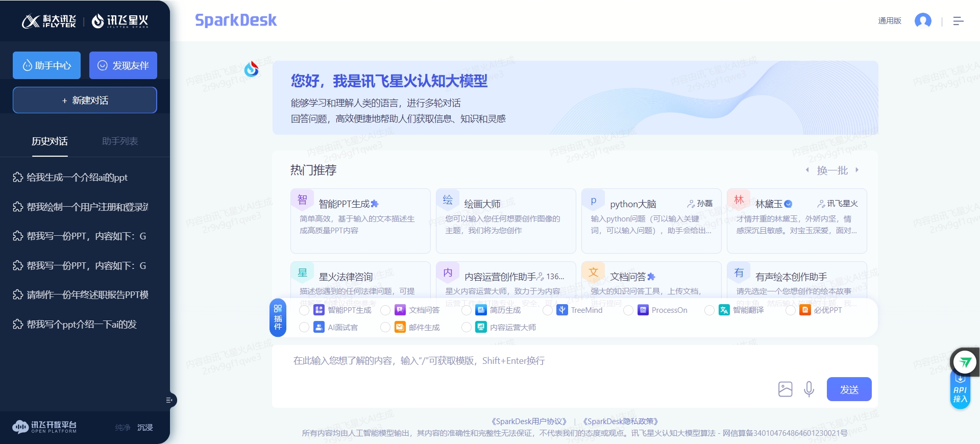Open the API接入 floating button
Screen dimensions: 980x444
pyautogui.click(x=960, y=391)
